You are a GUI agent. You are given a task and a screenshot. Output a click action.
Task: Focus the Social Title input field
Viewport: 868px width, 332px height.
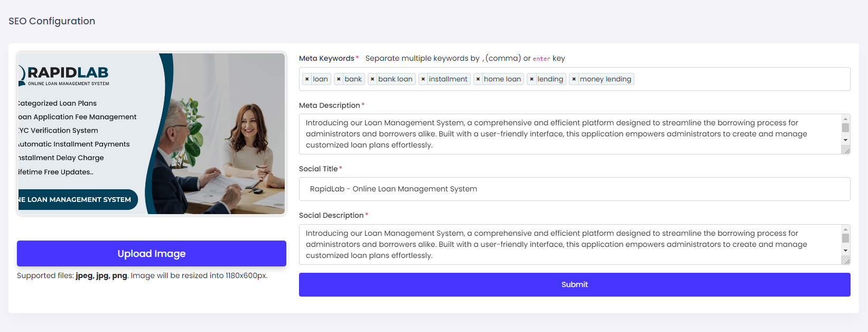pos(574,189)
